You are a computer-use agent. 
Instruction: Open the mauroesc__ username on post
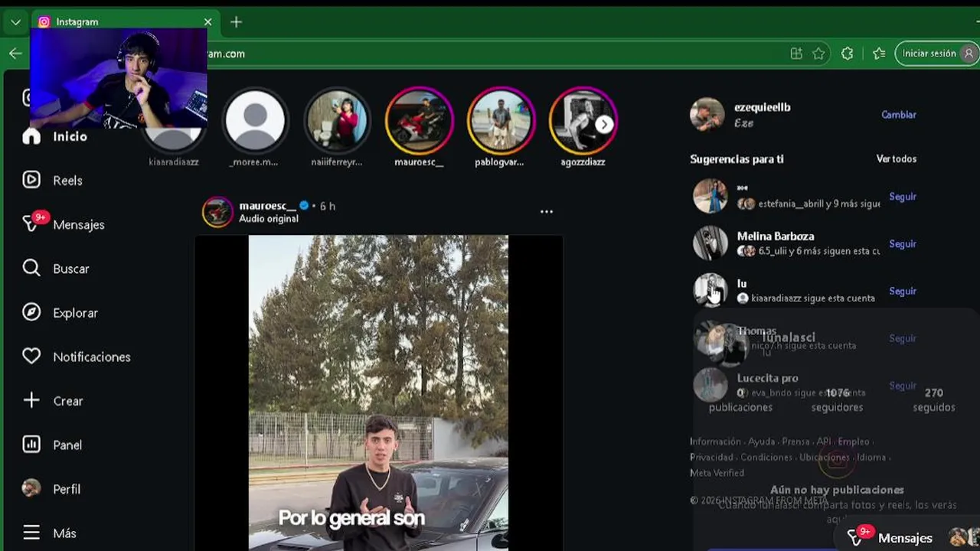pos(267,206)
